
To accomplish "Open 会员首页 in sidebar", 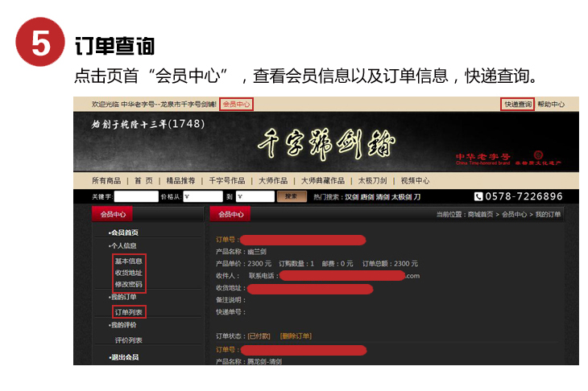I will (x=124, y=233).
